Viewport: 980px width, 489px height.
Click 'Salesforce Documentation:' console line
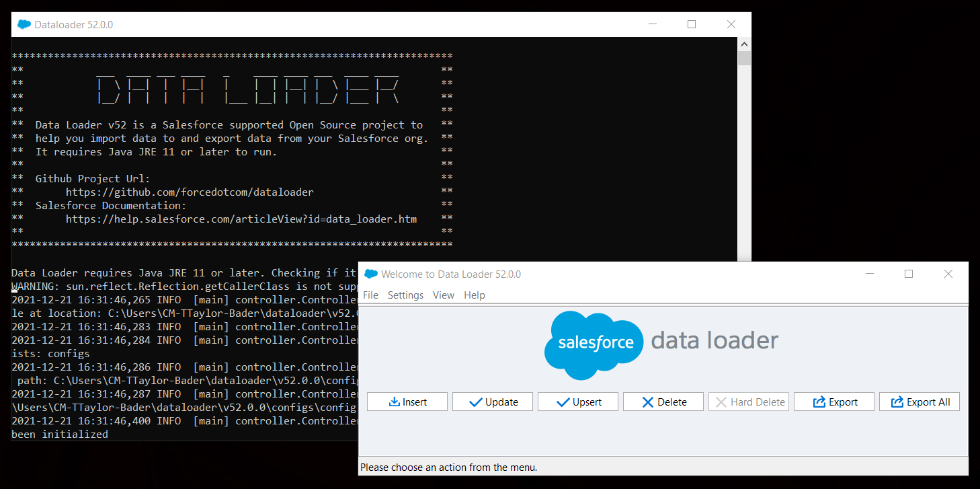click(x=111, y=205)
